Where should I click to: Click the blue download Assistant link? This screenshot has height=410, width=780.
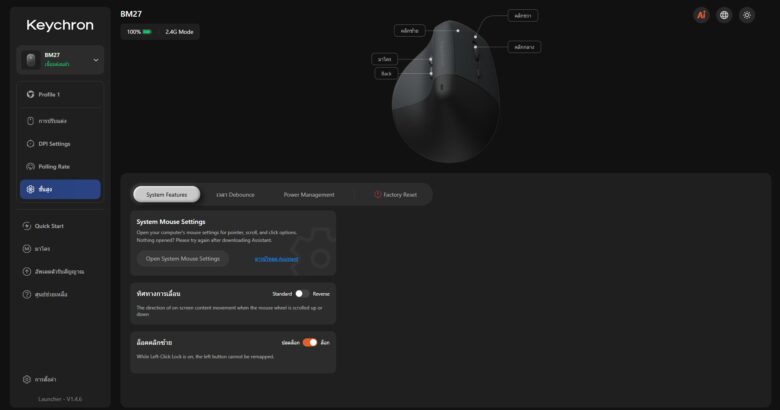[x=277, y=259]
